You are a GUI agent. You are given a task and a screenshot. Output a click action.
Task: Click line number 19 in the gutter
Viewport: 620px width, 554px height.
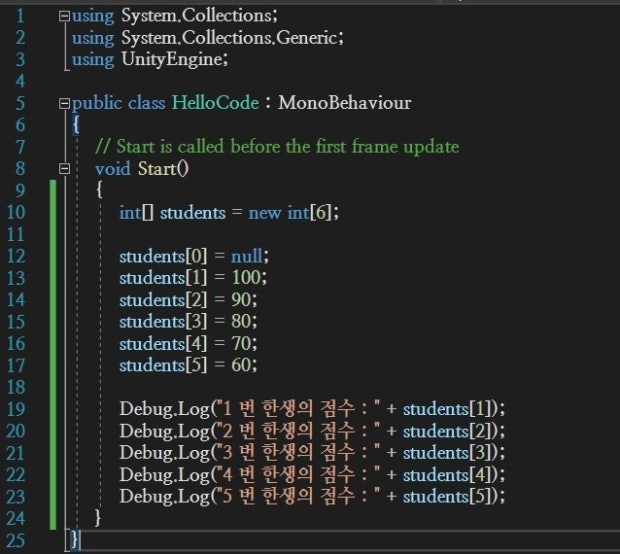[x=20, y=408]
